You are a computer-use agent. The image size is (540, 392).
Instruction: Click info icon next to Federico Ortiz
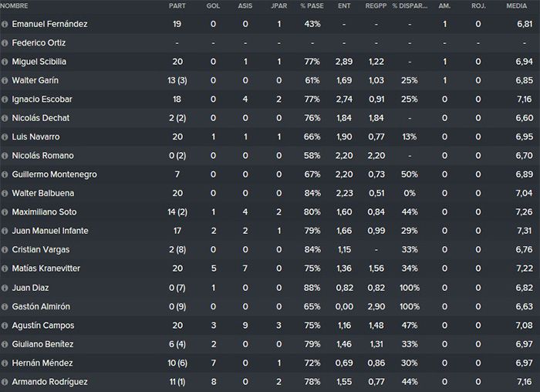pos(5,43)
